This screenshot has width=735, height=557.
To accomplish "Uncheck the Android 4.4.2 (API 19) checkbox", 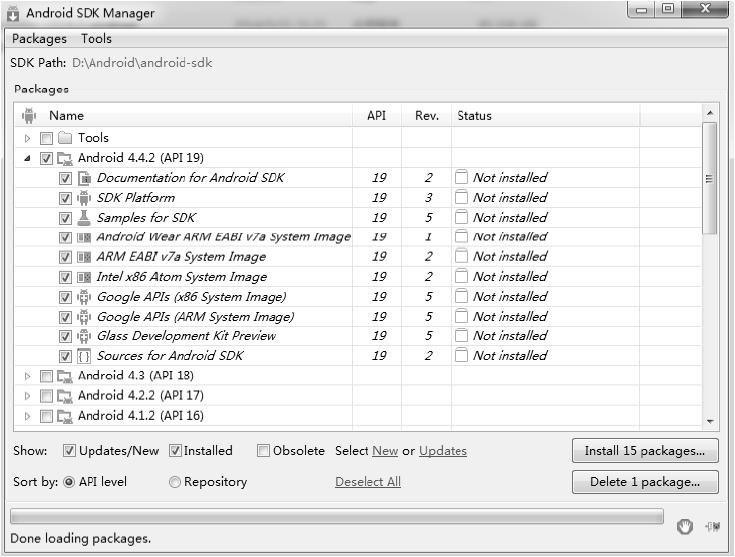I will 46,158.
